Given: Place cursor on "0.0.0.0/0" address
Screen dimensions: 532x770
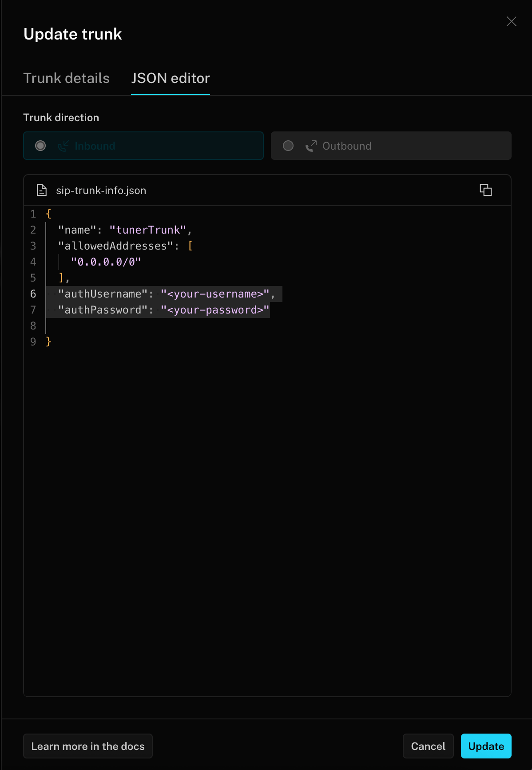Looking at the screenshot, I should [106, 262].
